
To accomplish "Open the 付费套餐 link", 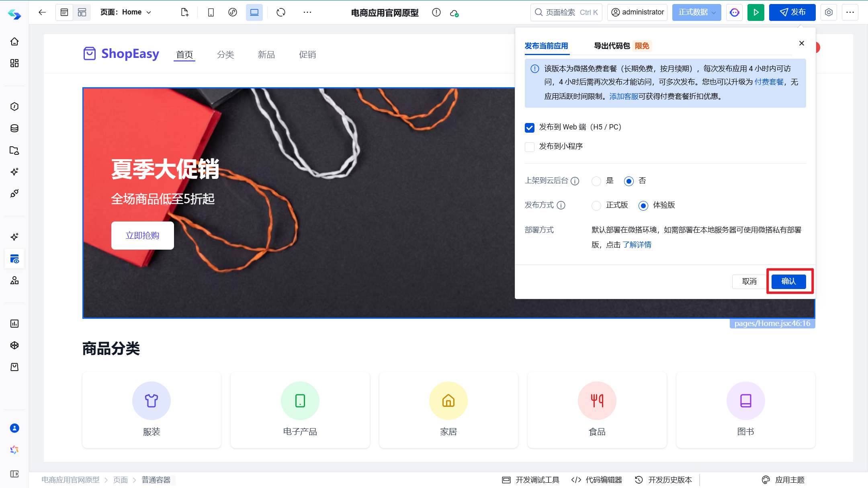I will pyautogui.click(x=769, y=82).
